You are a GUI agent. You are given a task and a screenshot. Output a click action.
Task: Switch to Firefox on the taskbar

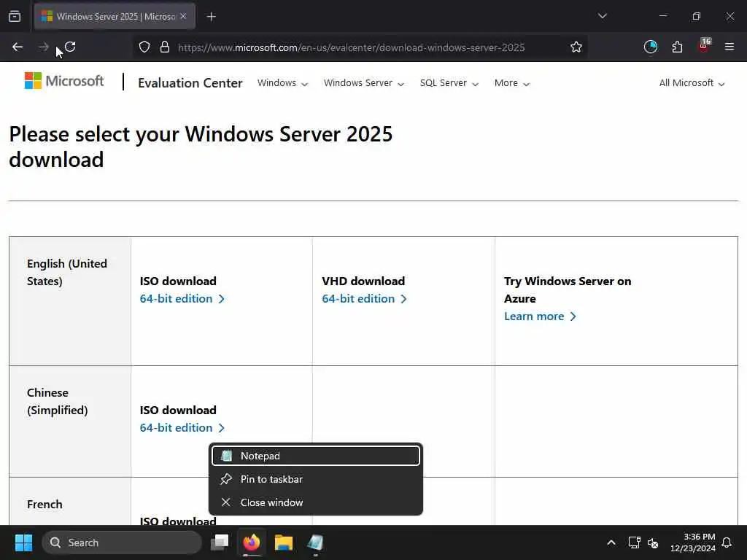252,542
